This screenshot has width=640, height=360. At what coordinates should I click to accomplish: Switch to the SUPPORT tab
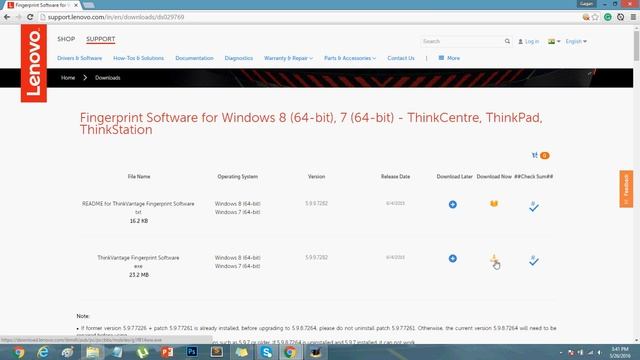pos(100,39)
